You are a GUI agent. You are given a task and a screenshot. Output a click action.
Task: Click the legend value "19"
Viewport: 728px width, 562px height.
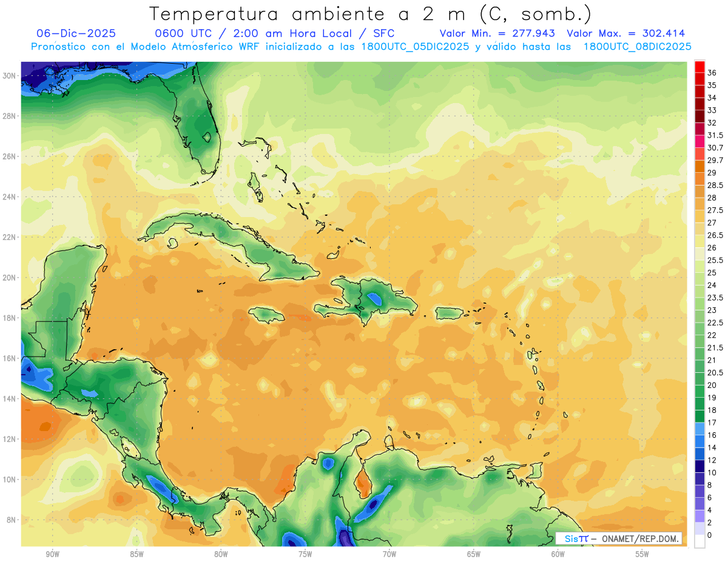click(712, 398)
